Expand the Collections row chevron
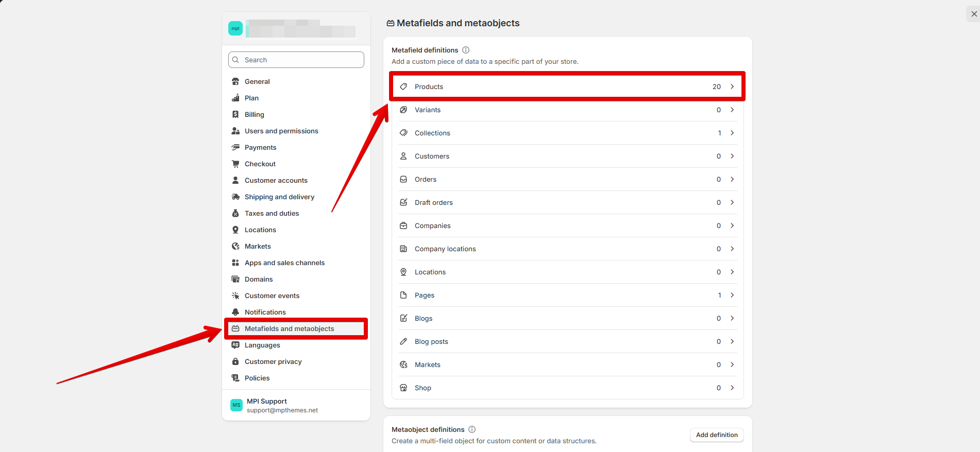980x452 pixels. pyautogui.click(x=732, y=133)
